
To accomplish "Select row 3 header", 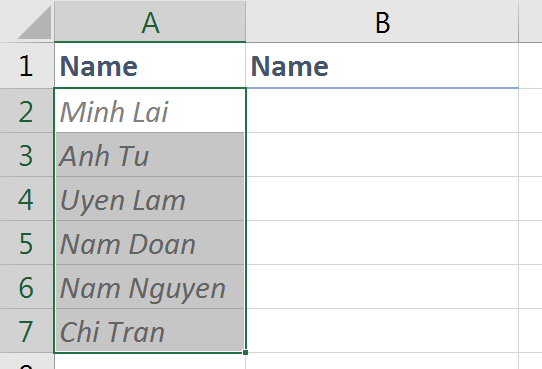I will click(27, 155).
